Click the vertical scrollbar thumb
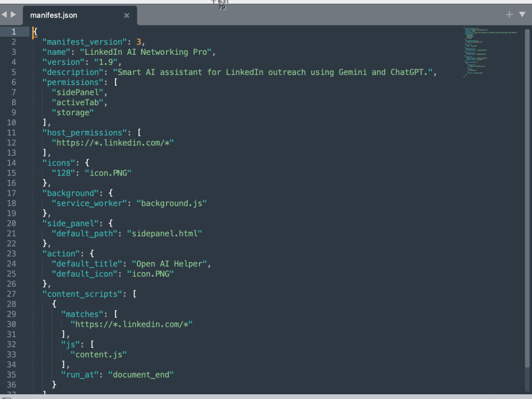532x399 pixels. [527, 198]
